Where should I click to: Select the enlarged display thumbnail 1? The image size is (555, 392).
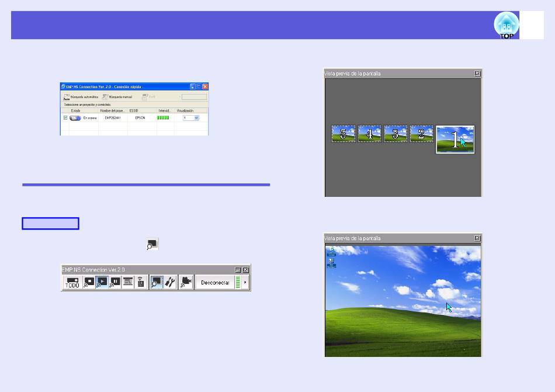pyautogui.click(x=455, y=140)
